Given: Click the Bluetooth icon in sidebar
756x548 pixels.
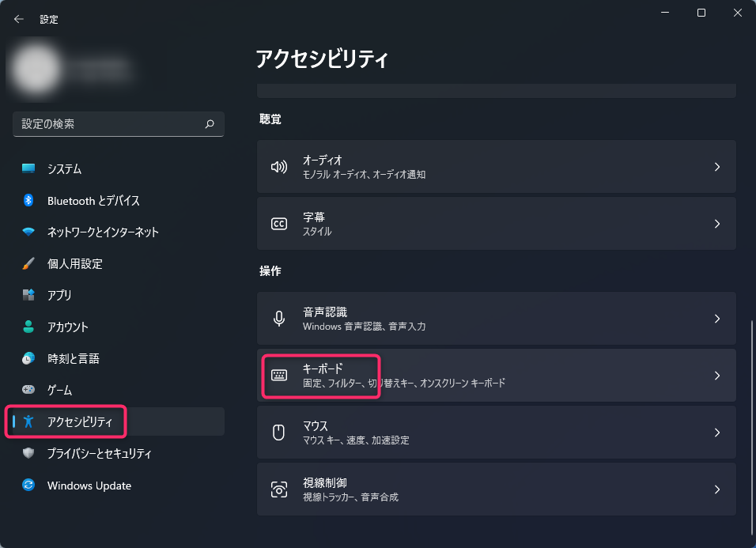Looking at the screenshot, I should pyautogui.click(x=28, y=200).
